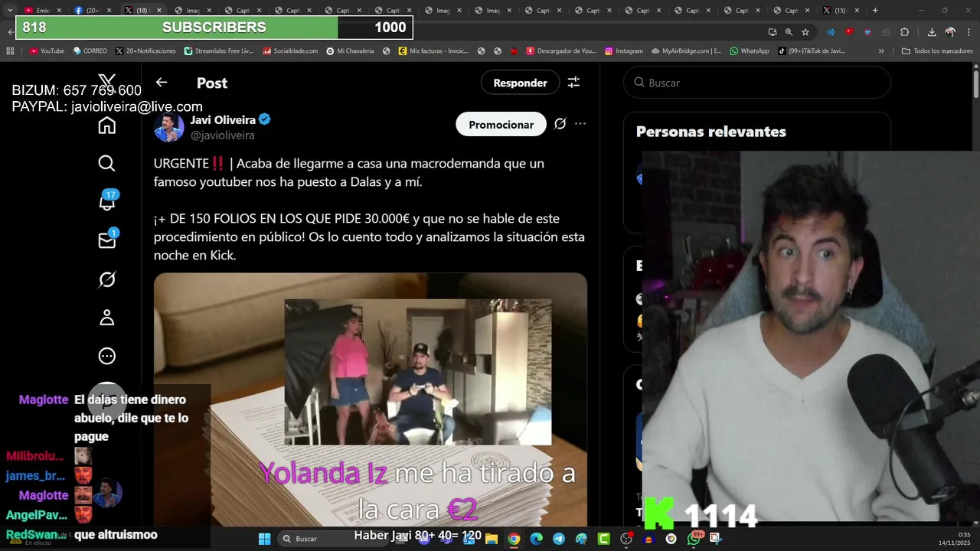The width and height of the screenshot is (980, 551).
Task: Open the Explore magnifier icon in X sidebar
Action: point(107,163)
